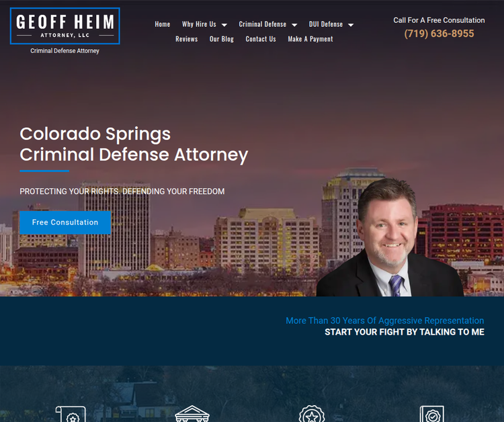504x422 pixels.
Task: Click the courthouse building icon
Action: 192,414
